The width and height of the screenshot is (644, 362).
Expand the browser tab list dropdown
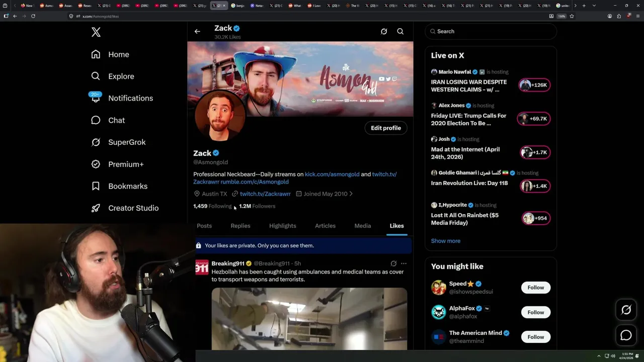(x=594, y=6)
